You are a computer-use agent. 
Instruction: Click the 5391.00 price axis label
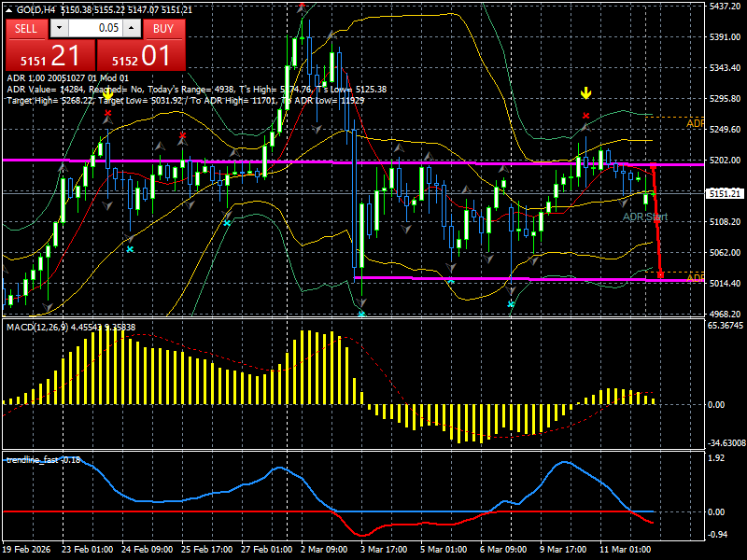[x=725, y=36]
